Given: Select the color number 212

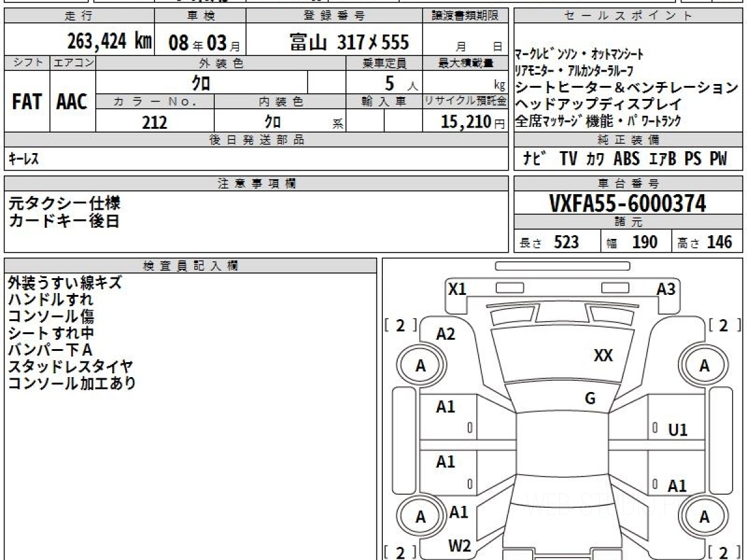Looking at the screenshot, I should 154,122.
